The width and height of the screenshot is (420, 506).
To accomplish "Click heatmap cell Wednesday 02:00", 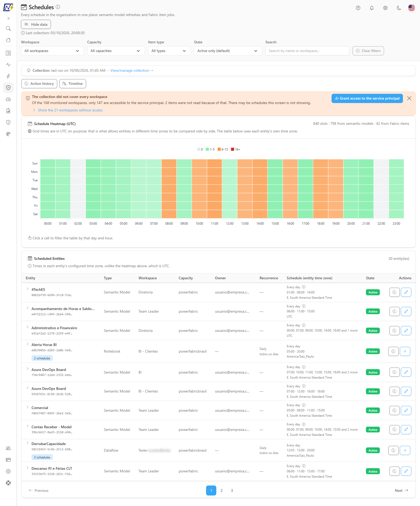I will coord(78,189).
